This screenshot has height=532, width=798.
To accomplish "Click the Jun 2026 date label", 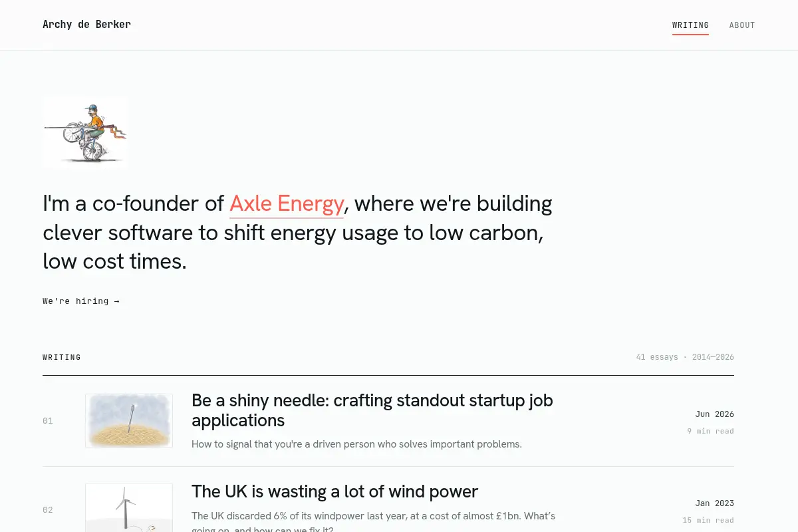I will 715,414.
